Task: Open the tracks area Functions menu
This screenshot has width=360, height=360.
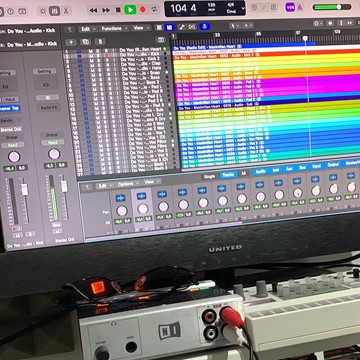Action: pyautogui.click(x=113, y=29)
